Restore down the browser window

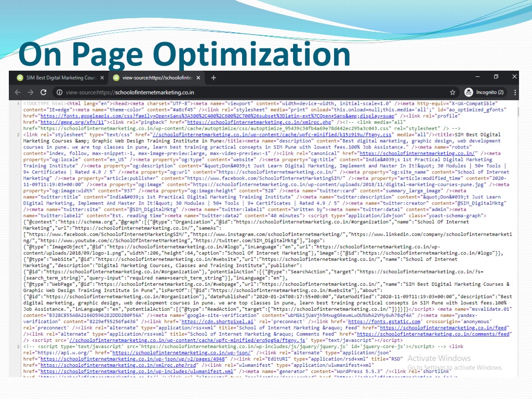(x=496, y=77)
